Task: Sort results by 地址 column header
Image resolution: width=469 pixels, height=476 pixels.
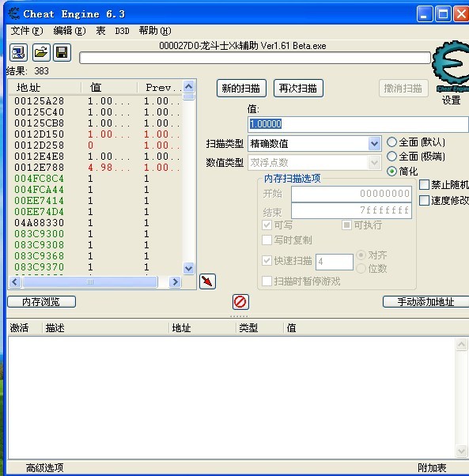Action: pos(45,88)
